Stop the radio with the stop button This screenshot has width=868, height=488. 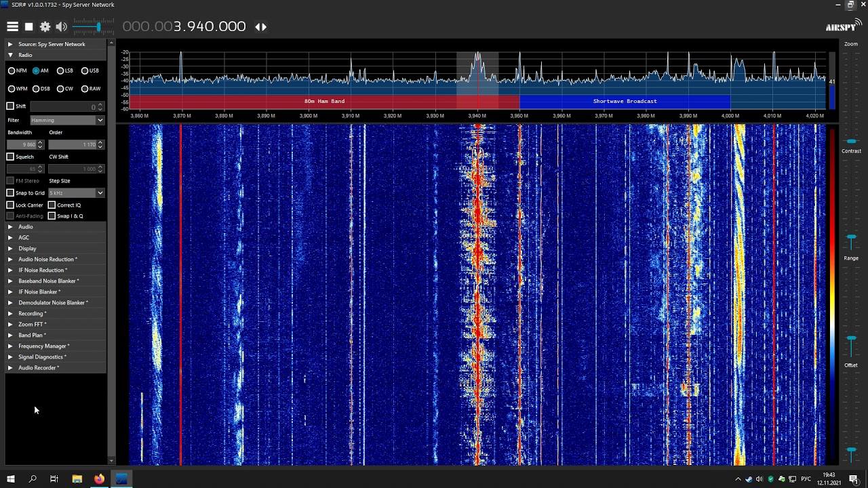coord(28,26)
